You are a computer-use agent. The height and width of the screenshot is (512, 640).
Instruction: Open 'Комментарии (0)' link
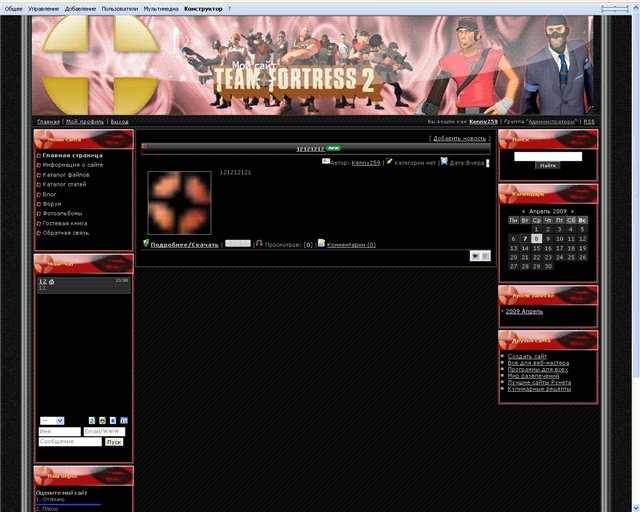[351, 245]
